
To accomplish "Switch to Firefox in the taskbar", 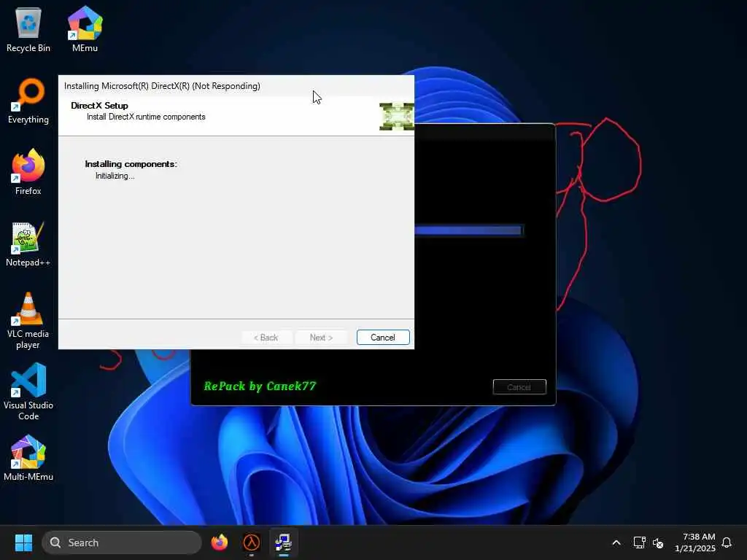I will (220, 542).
